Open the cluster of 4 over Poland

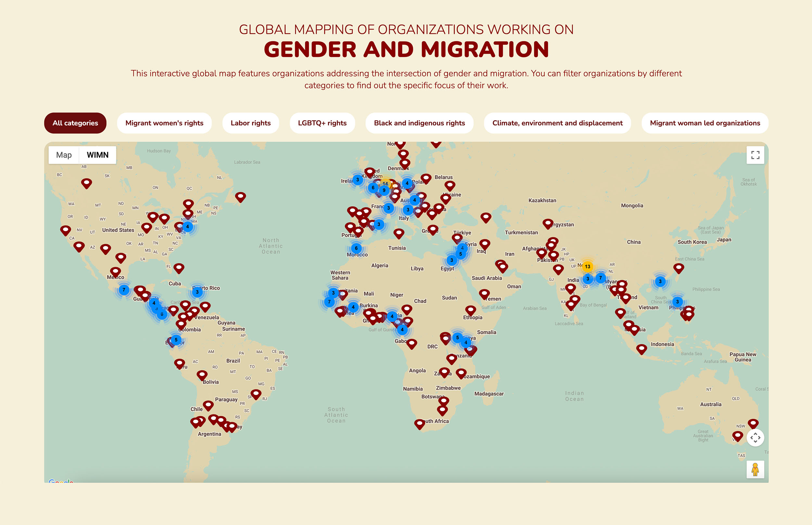(x=407, y=183)
